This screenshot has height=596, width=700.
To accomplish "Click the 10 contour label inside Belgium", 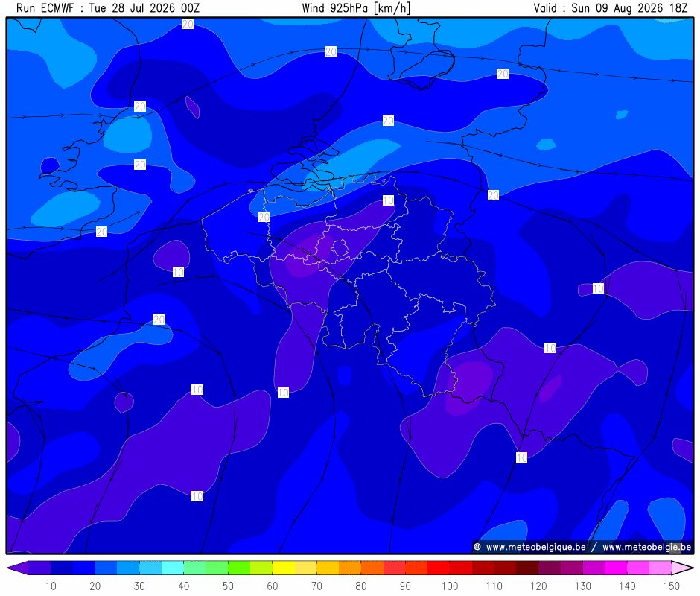I will 389,200.
